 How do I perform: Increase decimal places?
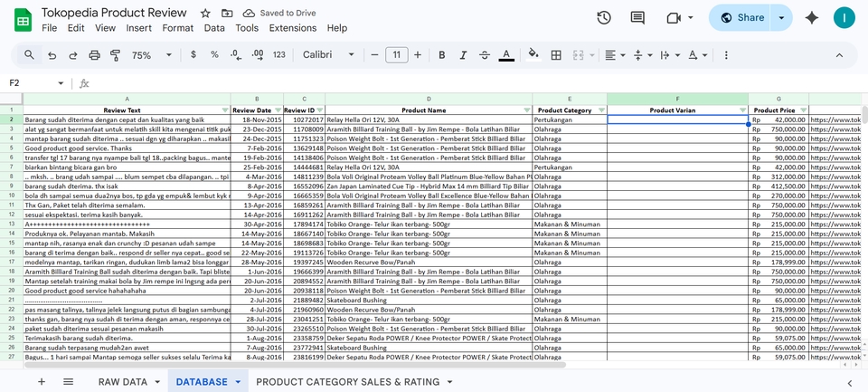pyautogui.click(x=258, y=55)
